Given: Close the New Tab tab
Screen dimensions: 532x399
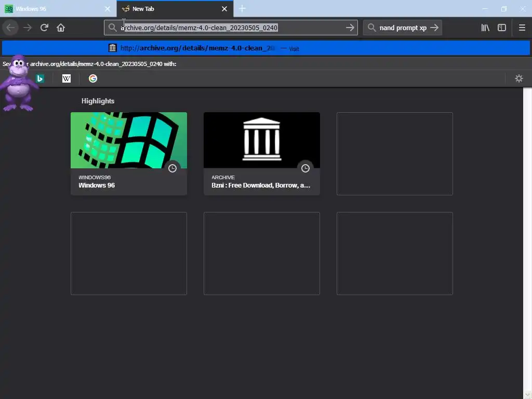Looking at the screenshot, I should pyautogui.click(x=224, y=9).
